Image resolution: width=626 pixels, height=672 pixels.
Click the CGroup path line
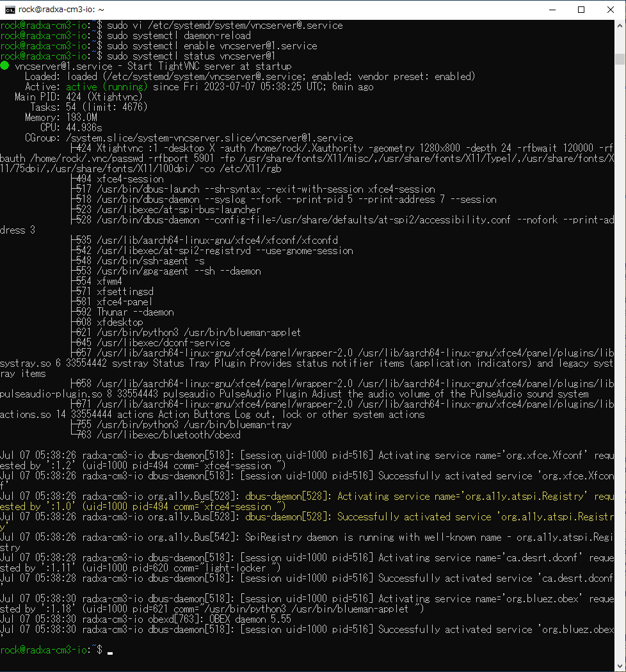tap(189, 138)
